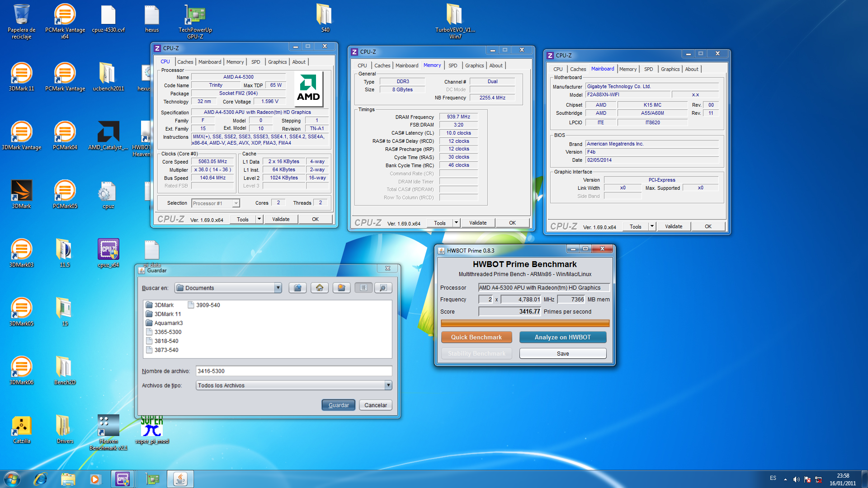This screenshot has width=868, height=488.
Task: Open Tools dropdown arrow in Memory window
Action: [456, 223]
